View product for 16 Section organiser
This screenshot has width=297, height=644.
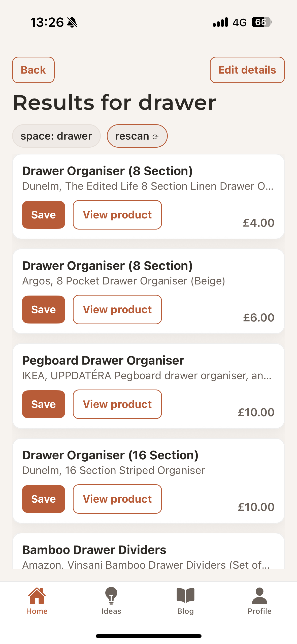coord(117,499)
